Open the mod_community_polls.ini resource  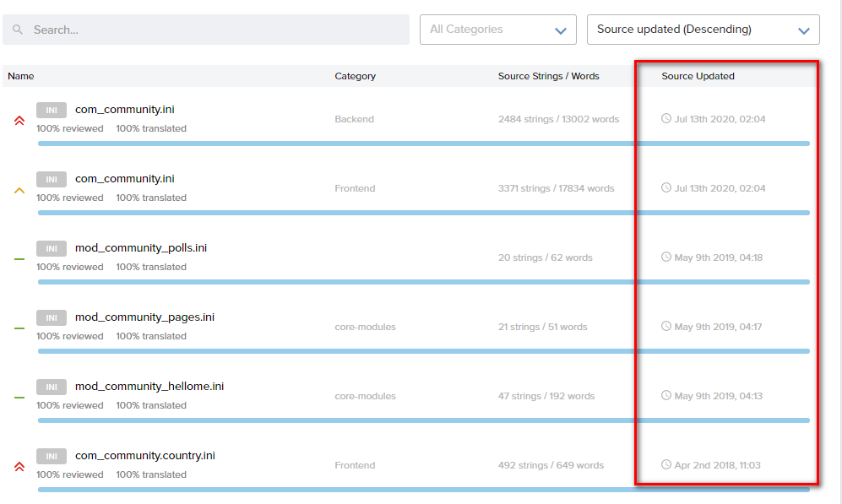coord(141,248)
